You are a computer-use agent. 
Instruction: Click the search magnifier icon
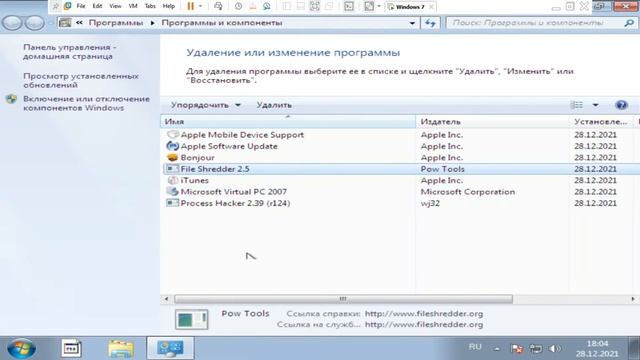click(629, 23)
